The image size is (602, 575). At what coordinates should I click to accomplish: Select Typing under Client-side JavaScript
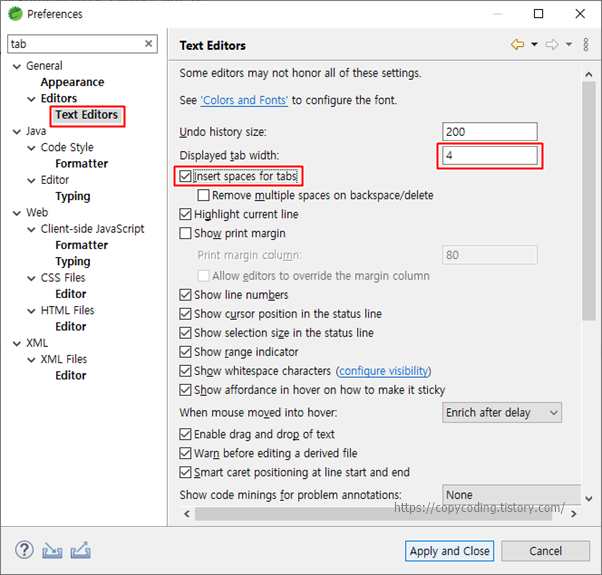73,261
